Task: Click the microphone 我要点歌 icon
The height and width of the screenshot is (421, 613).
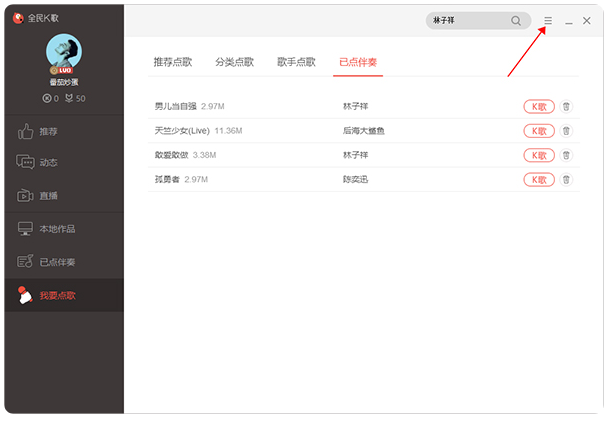Action: pos(25,295)
